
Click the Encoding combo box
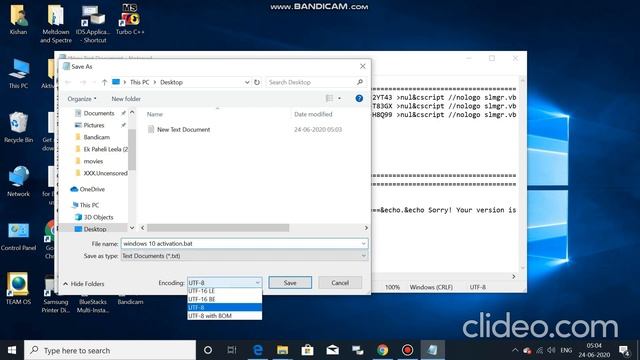click(224, 282)
